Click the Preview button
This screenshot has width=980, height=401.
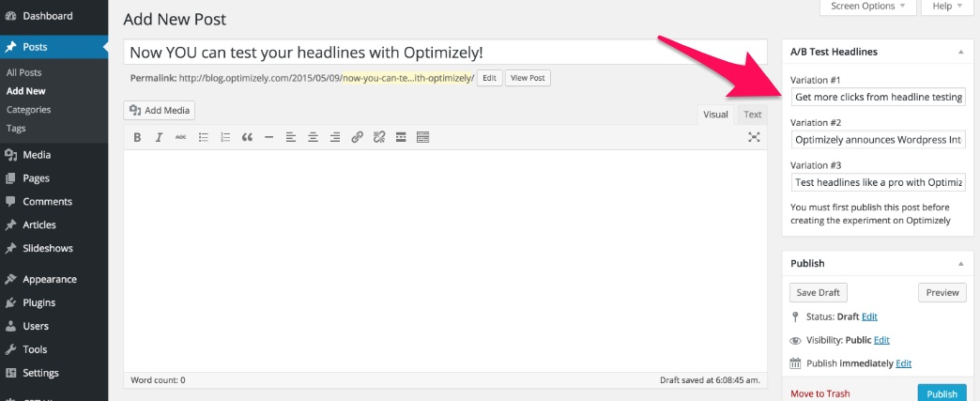click(x=942, y=293)
